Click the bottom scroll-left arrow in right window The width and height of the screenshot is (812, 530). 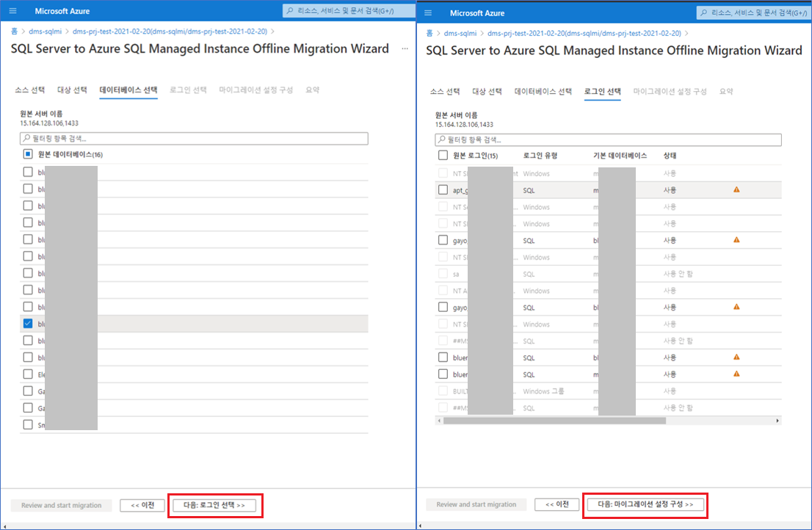coord(420,526)
